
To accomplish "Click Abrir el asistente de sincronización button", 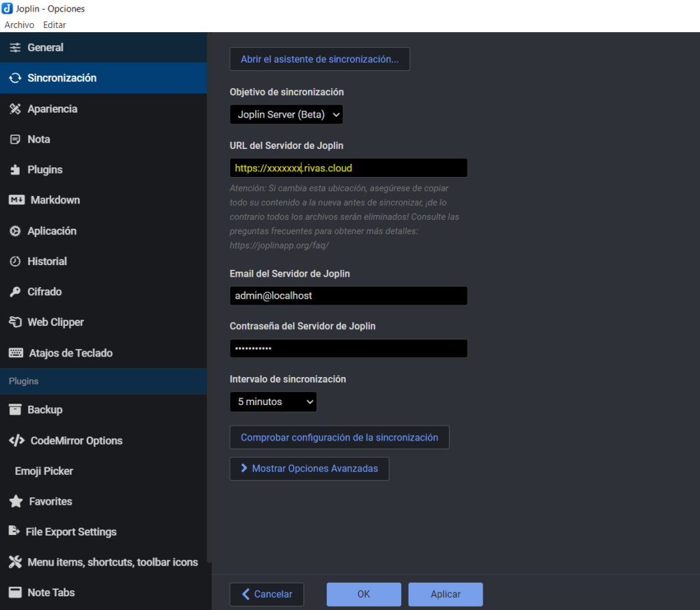I will 319,59.
